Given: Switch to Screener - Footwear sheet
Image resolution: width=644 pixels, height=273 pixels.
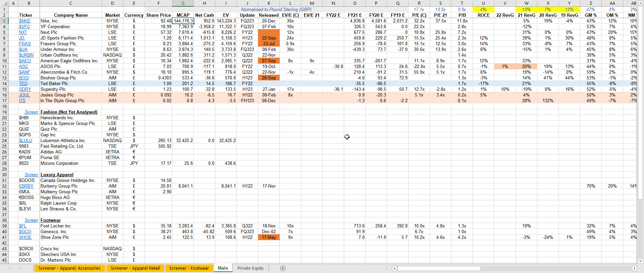Looking at the screenshot, I should [189, 268].
